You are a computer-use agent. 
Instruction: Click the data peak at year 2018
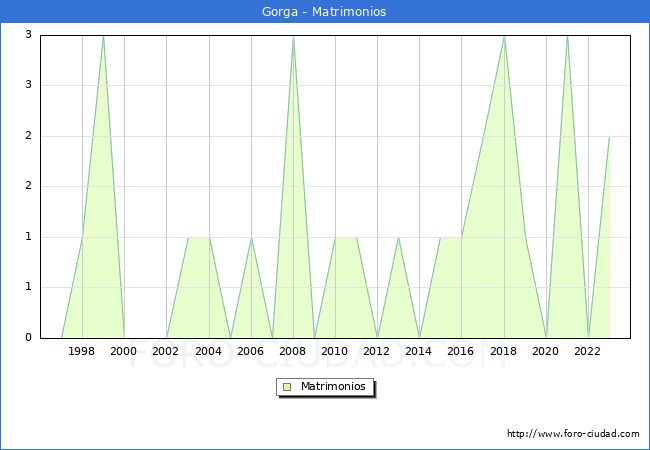(x=504, y=36)
